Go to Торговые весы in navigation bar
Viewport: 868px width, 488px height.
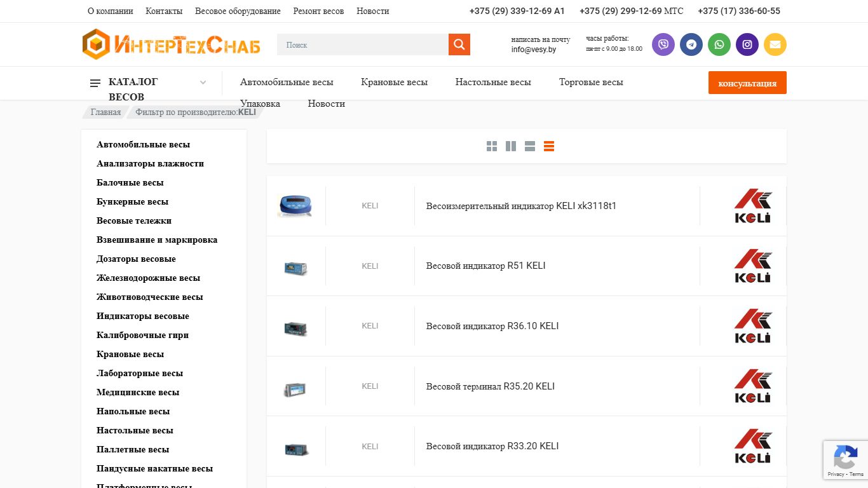[x=591, y=82]
